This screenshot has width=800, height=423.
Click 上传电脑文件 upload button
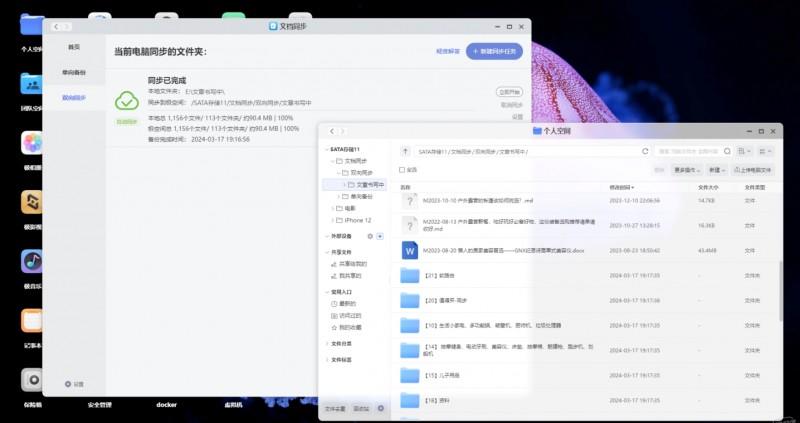click(753, 170)
